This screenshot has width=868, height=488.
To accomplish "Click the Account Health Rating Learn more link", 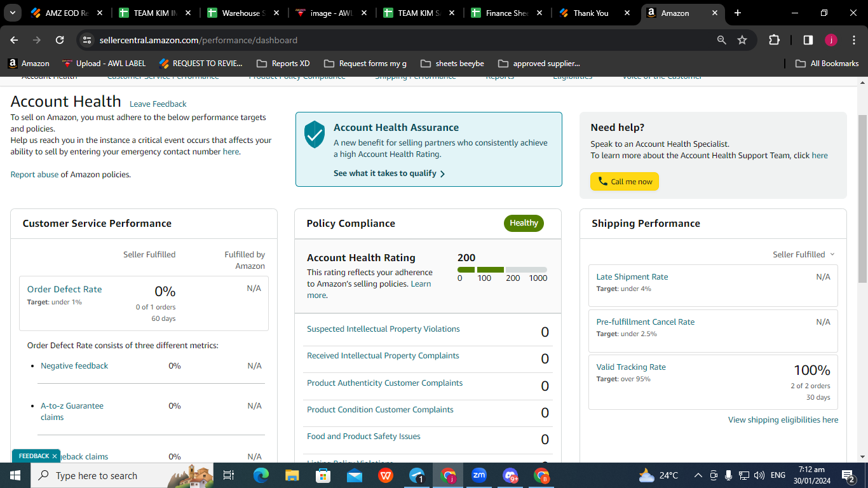I will (x=369, y=290).
